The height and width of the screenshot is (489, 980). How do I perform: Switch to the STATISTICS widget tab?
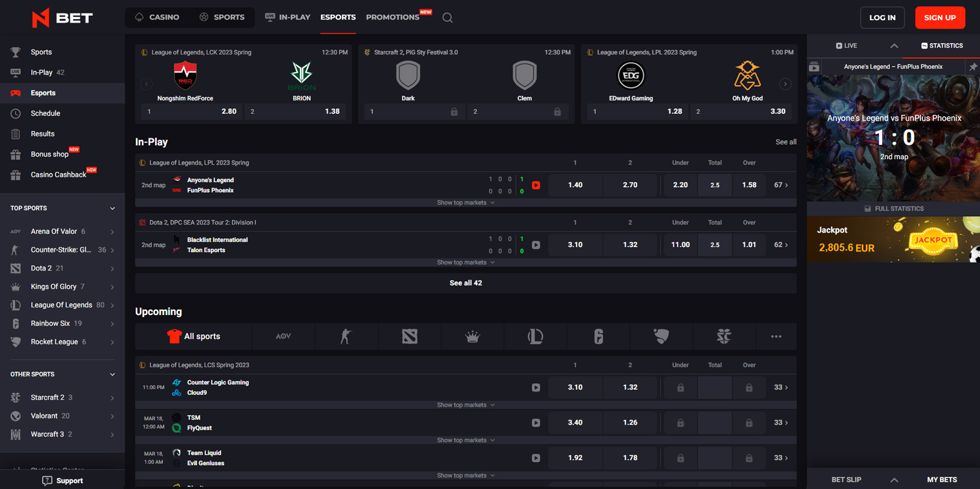(x=942, y=46)
